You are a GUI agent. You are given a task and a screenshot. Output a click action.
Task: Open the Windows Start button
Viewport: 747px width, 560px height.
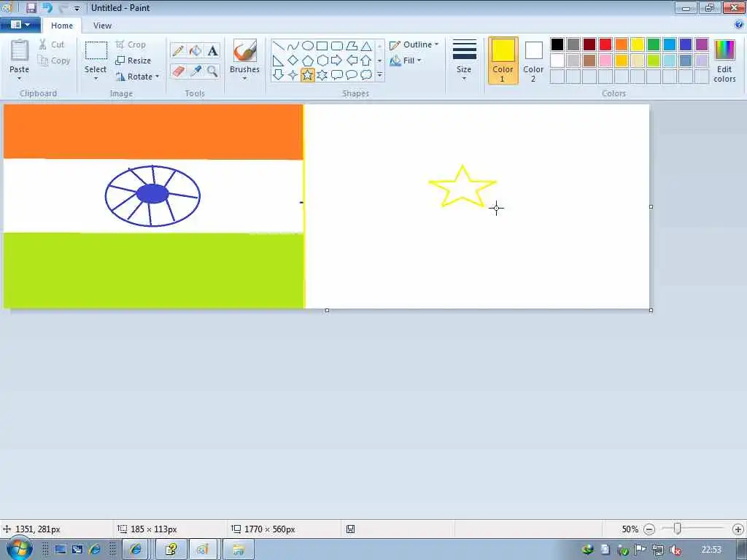pos(20,548)
